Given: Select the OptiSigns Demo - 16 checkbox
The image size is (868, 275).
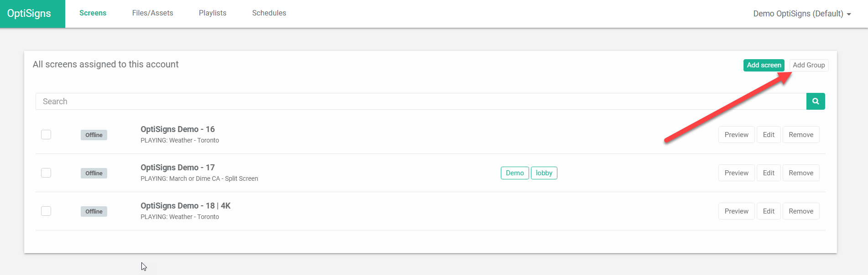Looking at the screenshot, I should tap(46, 135).
